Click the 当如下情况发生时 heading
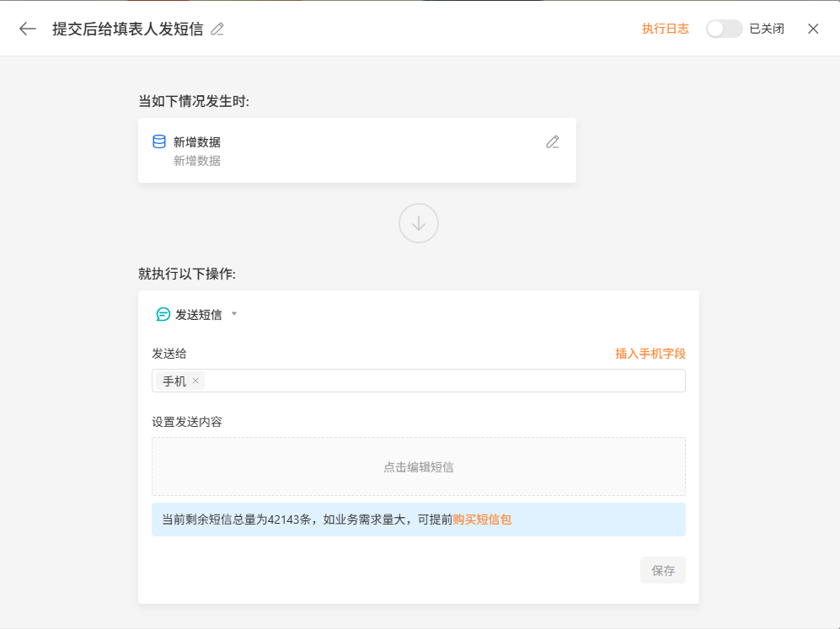 coord(194,101)
